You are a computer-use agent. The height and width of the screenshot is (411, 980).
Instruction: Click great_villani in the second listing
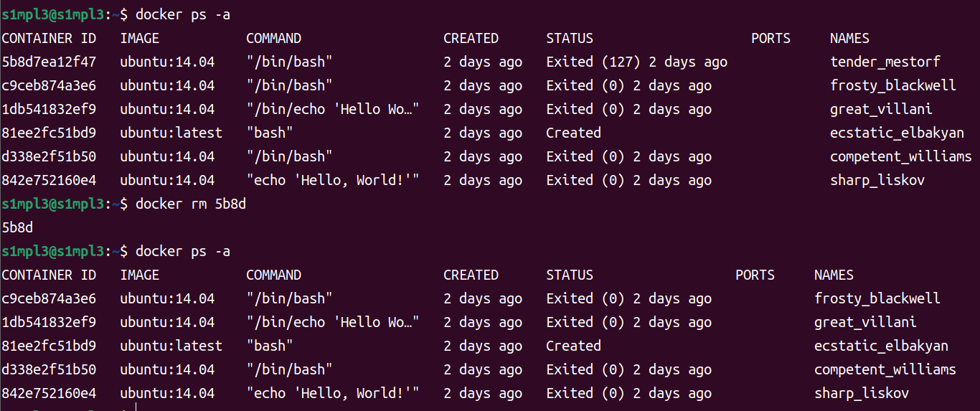[865, 322]
